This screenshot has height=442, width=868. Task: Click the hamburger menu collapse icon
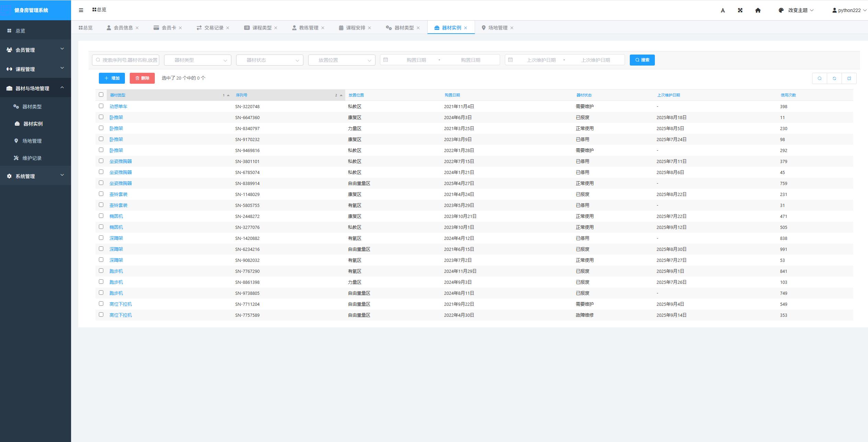pyautogui.click(x=81, y=10)
